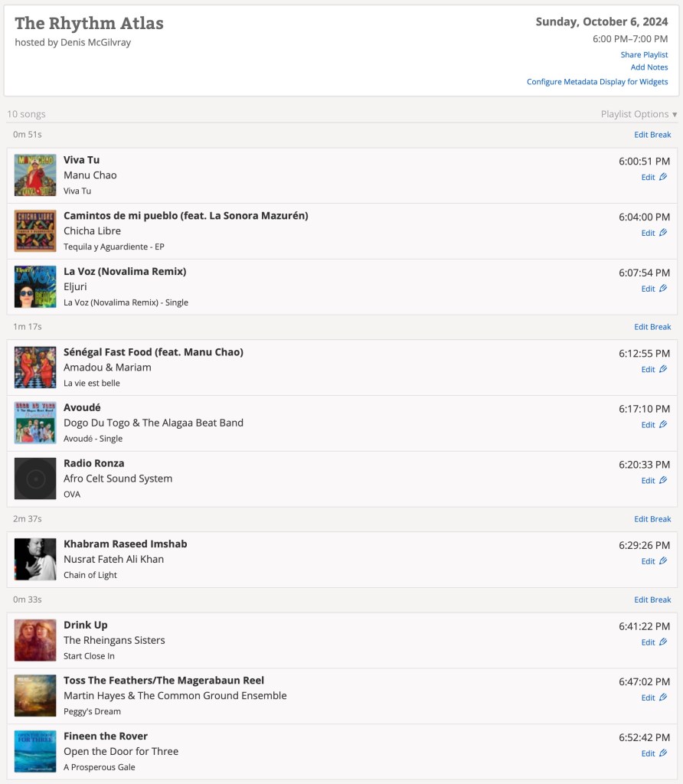
Task: Open Configure Metadata Display for Widgets
Action: point(597,82)
